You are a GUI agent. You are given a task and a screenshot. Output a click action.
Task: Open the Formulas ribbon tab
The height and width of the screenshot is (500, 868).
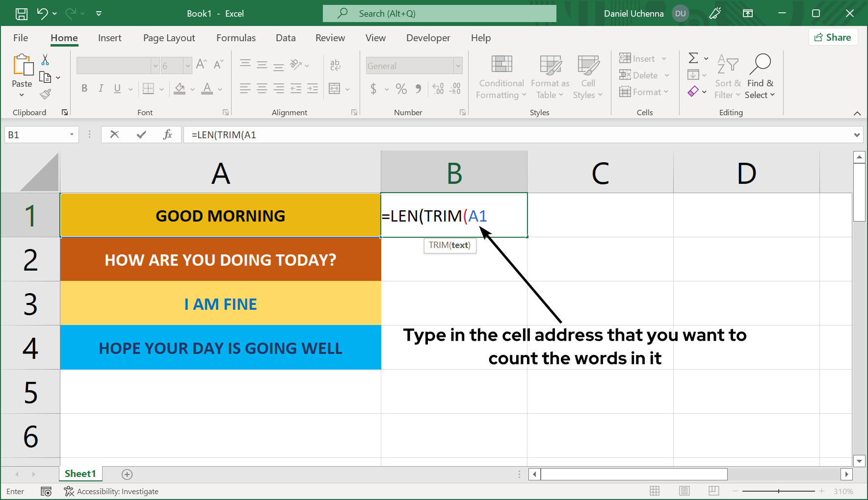[x=236, y=38]
